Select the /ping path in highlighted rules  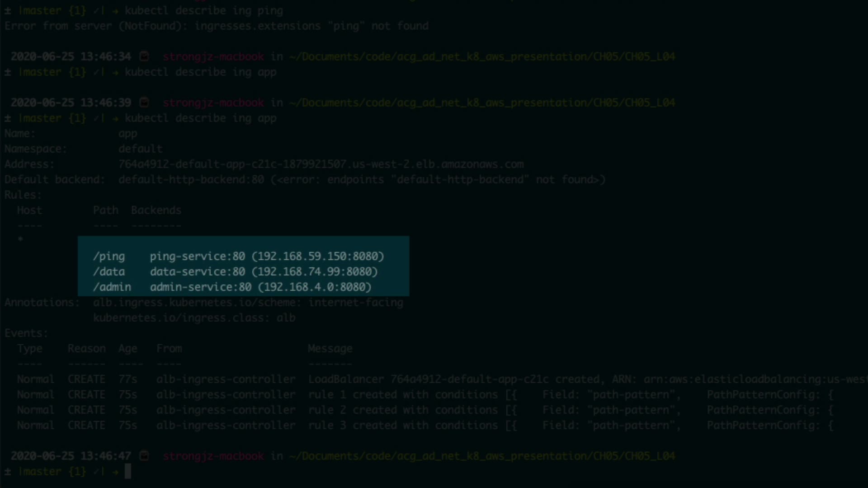[x=109, y=256]
